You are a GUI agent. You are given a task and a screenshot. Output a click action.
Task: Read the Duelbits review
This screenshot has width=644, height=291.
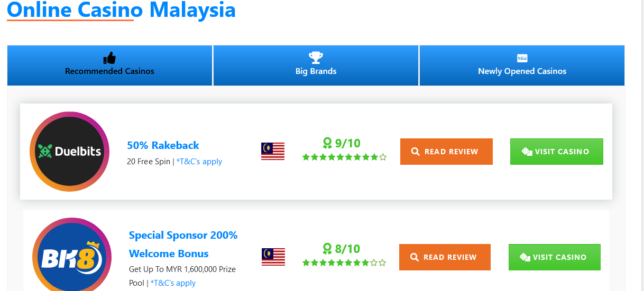tap(446, 152)
